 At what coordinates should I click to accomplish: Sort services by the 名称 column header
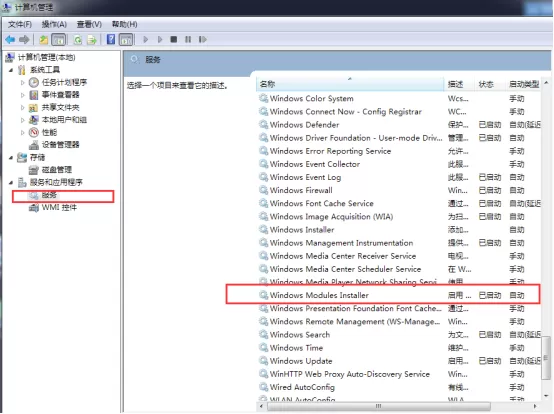(x=350, y=84)
